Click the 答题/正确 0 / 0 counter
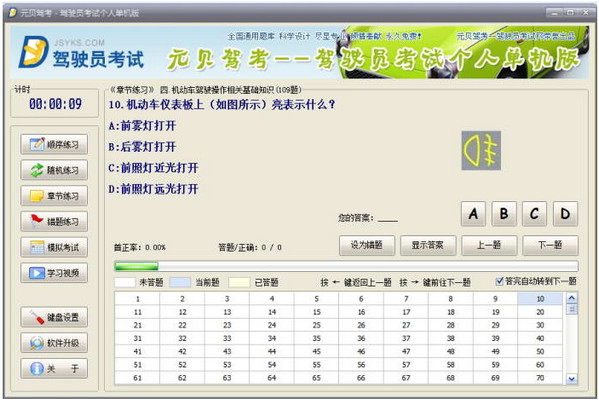The height and width of the screenshot is (405, 599). pos(272,248)
